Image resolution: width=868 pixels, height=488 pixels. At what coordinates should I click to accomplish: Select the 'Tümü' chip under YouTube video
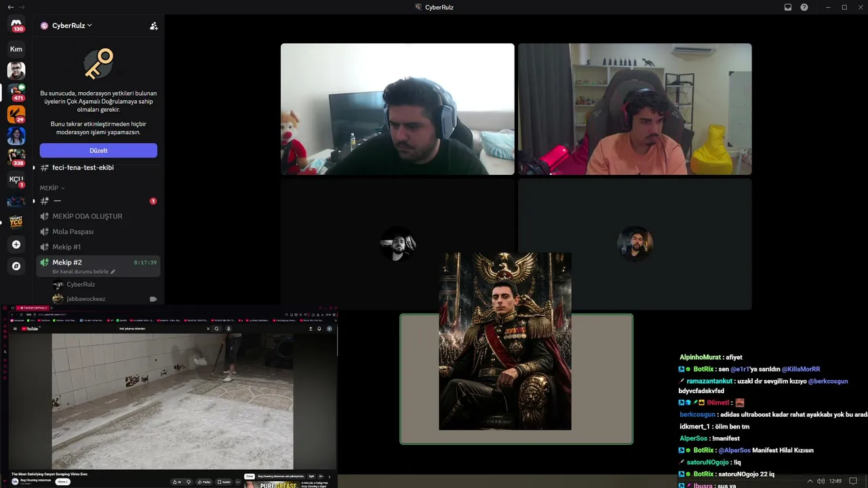click(250, 476)
